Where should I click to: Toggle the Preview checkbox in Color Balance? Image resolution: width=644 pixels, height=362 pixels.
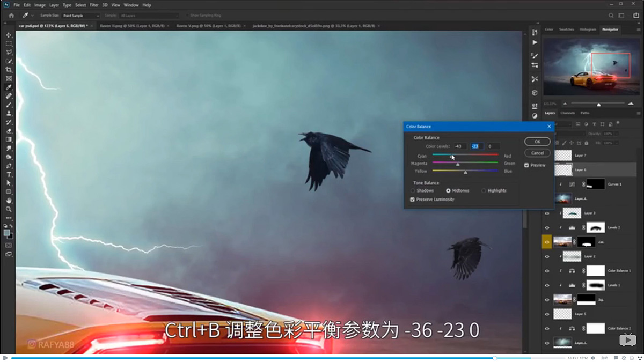pyautogui.click(x=526, y=165)
